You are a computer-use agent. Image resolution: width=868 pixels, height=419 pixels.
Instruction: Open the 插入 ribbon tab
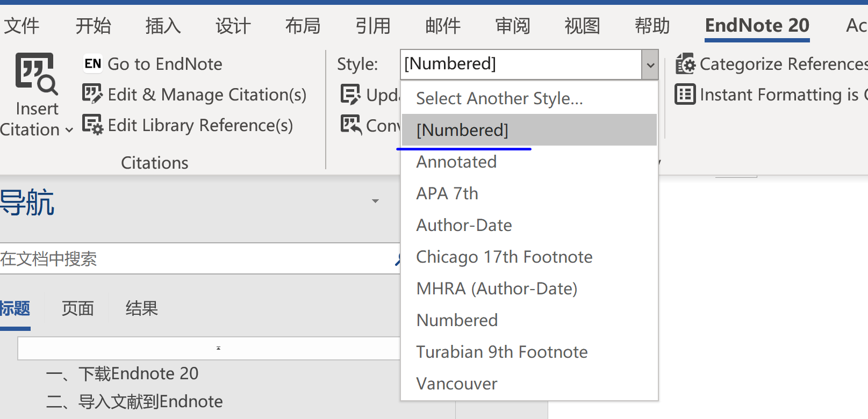163,25
